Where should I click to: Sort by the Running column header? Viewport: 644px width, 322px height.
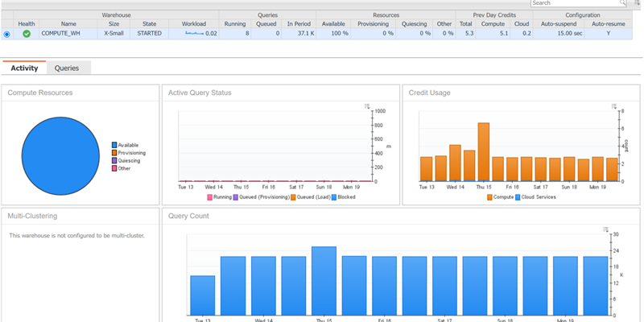(235, 24)
